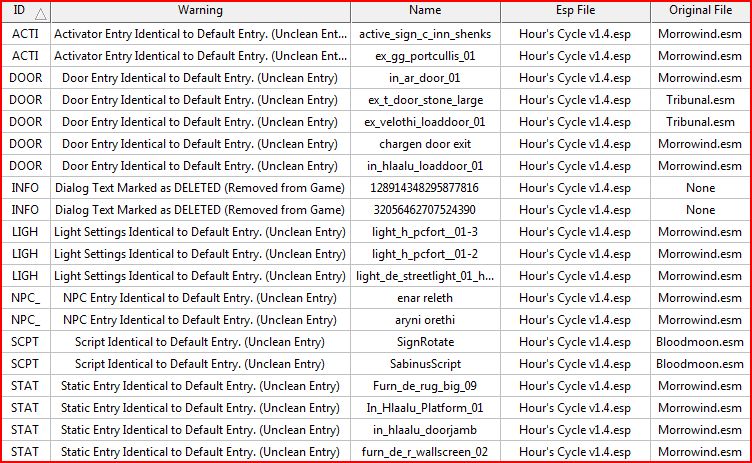Select the in_hlaalu_doorjamb static entry
The image size is (752, 463).
(x=425, y=430)
